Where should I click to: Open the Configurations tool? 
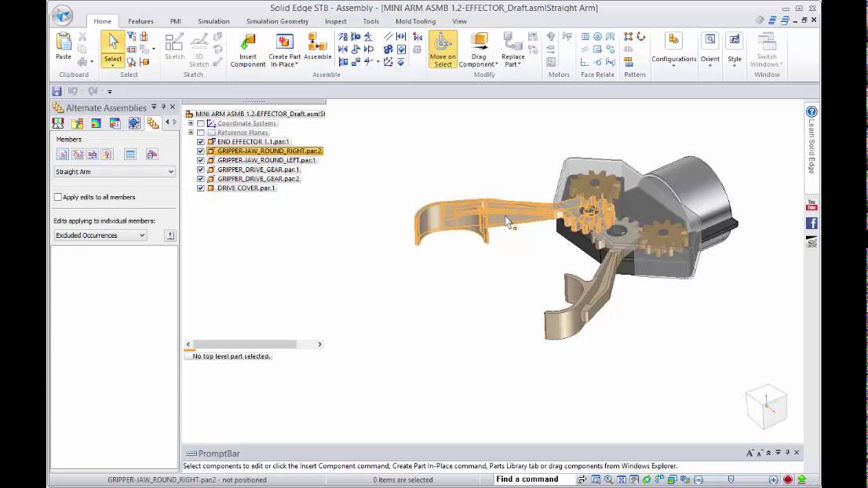pyautogui.click(x=673, y=49)
